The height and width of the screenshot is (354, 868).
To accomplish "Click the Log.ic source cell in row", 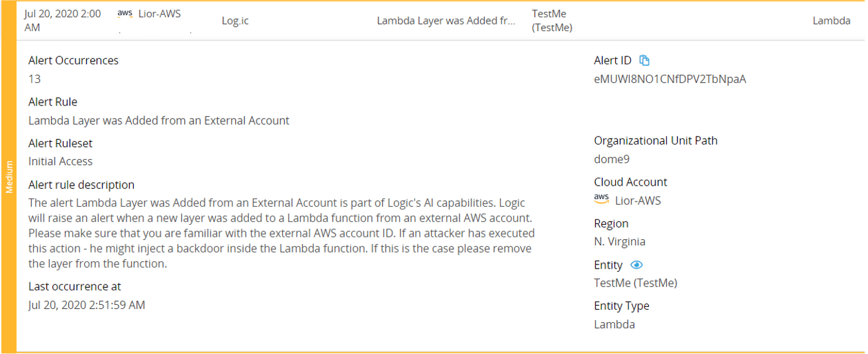I will pos(235,21).
